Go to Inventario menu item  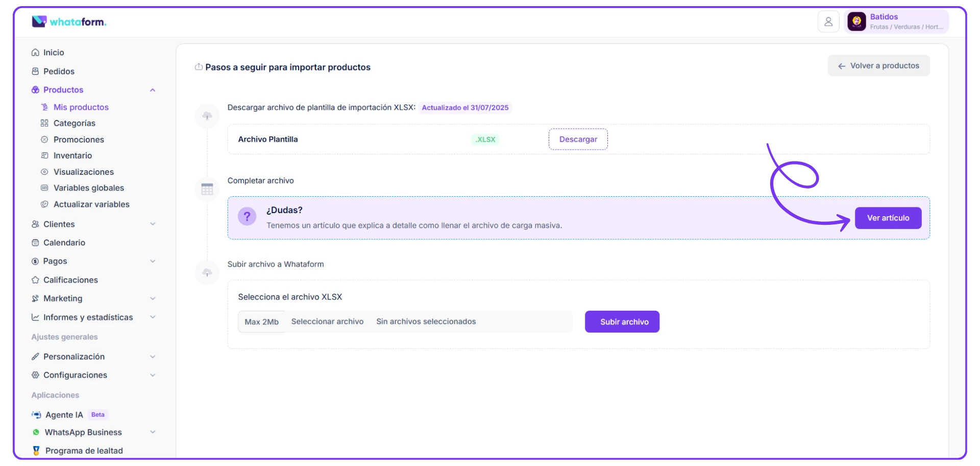point(72,156)
